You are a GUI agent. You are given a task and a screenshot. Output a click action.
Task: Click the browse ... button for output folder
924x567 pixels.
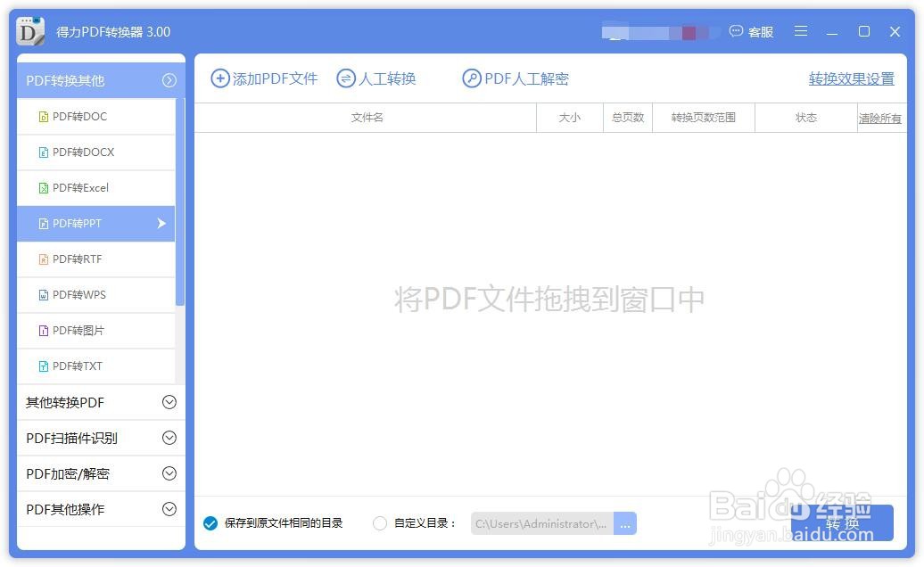(x=625, y=523)
